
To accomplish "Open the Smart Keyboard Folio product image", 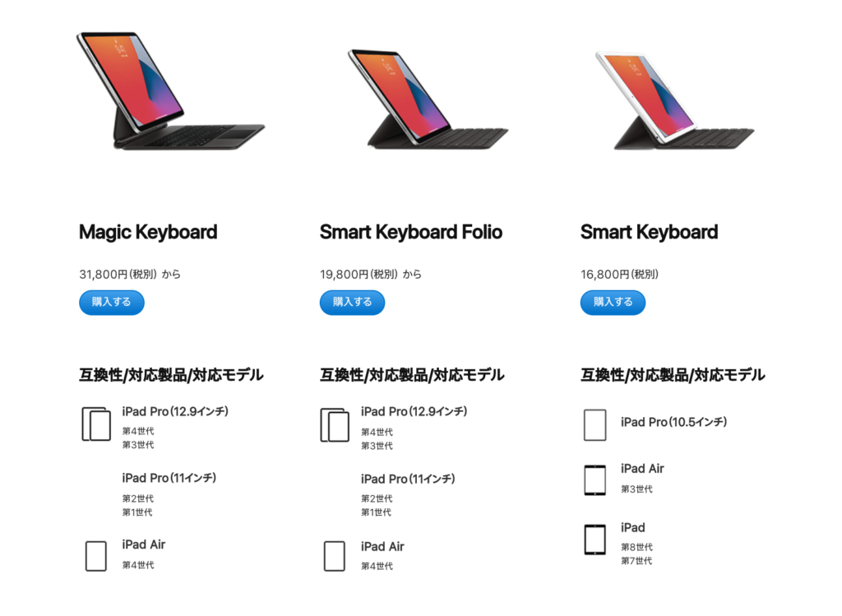I will click(428, 99).
